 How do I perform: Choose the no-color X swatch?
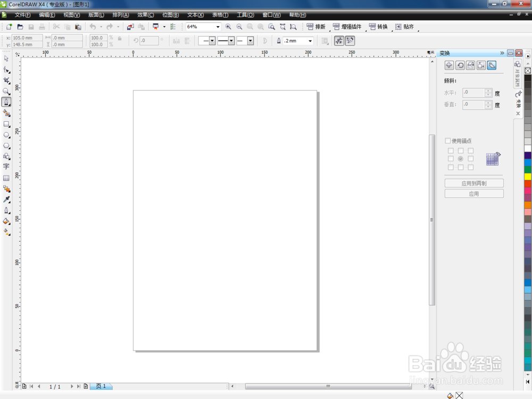click(528, 71)
